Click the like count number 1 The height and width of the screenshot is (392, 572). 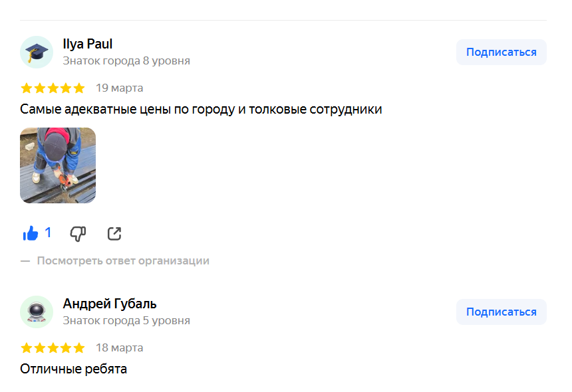tap(48, 233)
